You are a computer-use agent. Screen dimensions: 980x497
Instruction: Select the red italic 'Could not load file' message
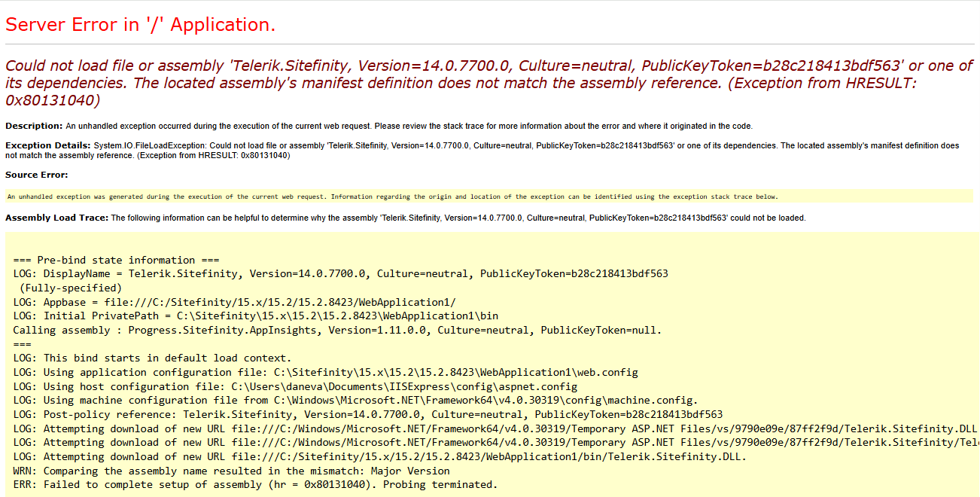pyautogui.click(x=489, y=83)
